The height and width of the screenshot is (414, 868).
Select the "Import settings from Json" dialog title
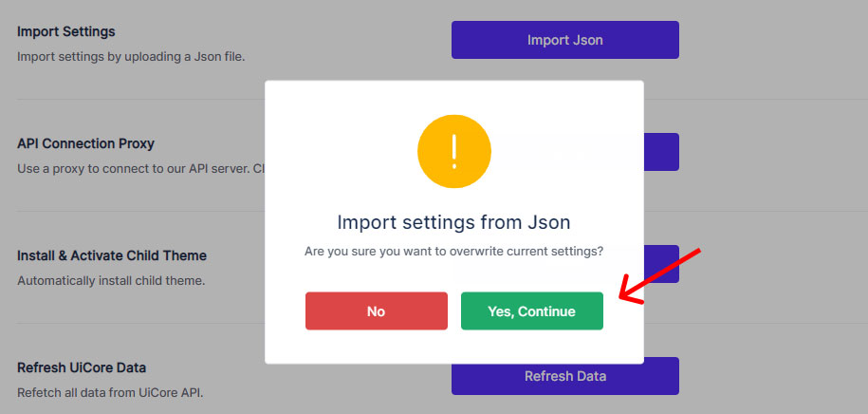(x=453, y=222)
